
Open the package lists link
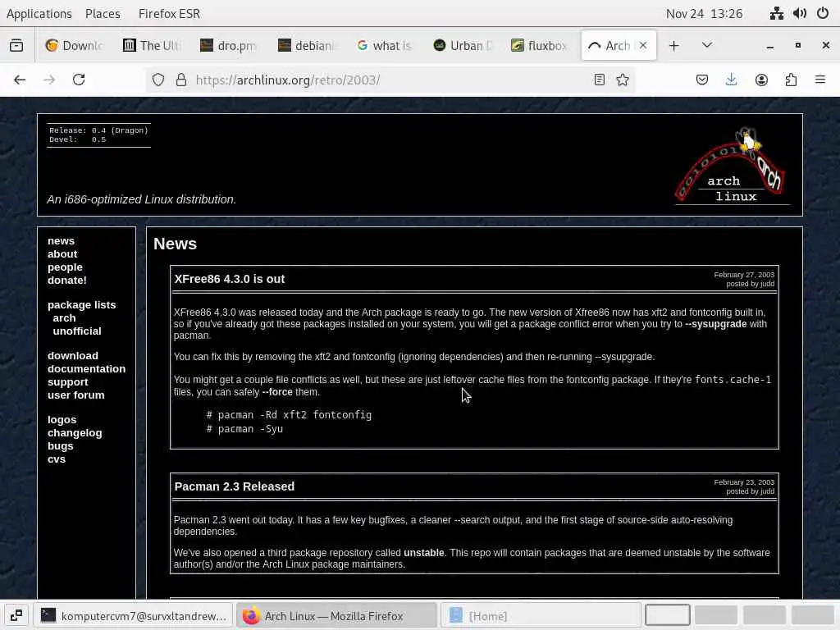[81, 305]
